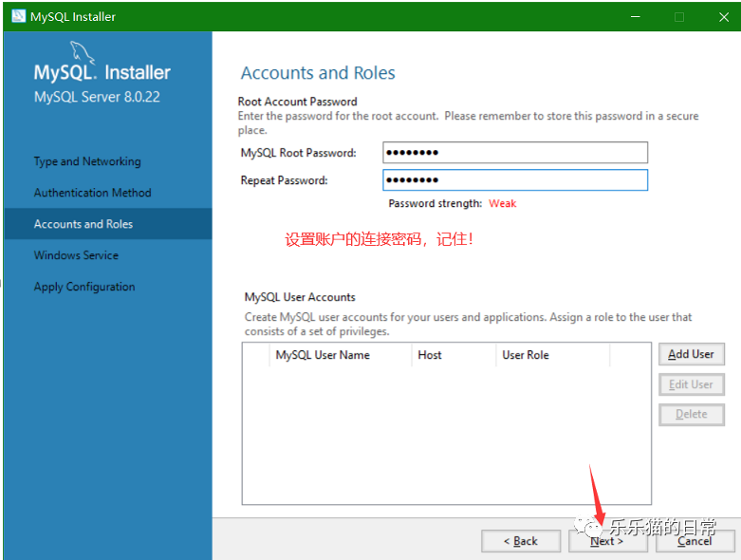
Task: Focus the MySQL Root Password field
Action: tap(515, 153)
